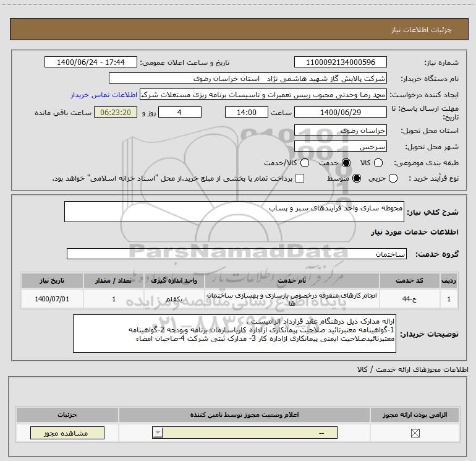Click the کد خدمت column header

(x=409, y=280)
